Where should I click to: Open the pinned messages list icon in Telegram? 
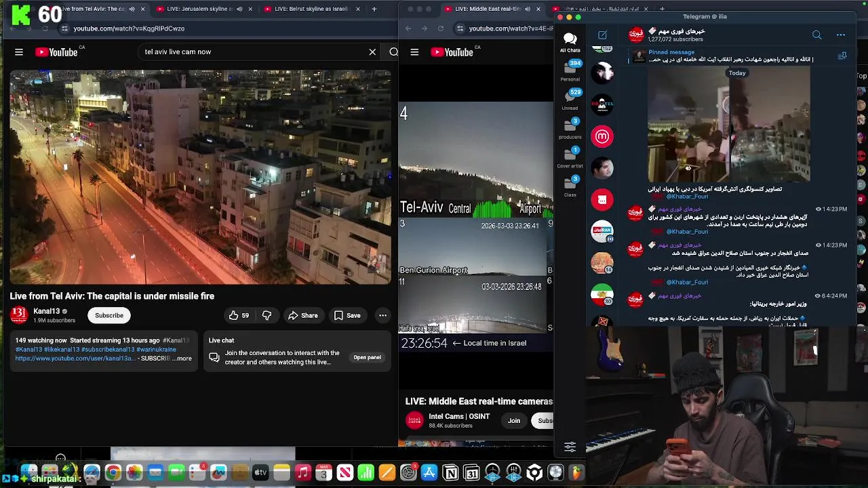click(x=842, y=56)
